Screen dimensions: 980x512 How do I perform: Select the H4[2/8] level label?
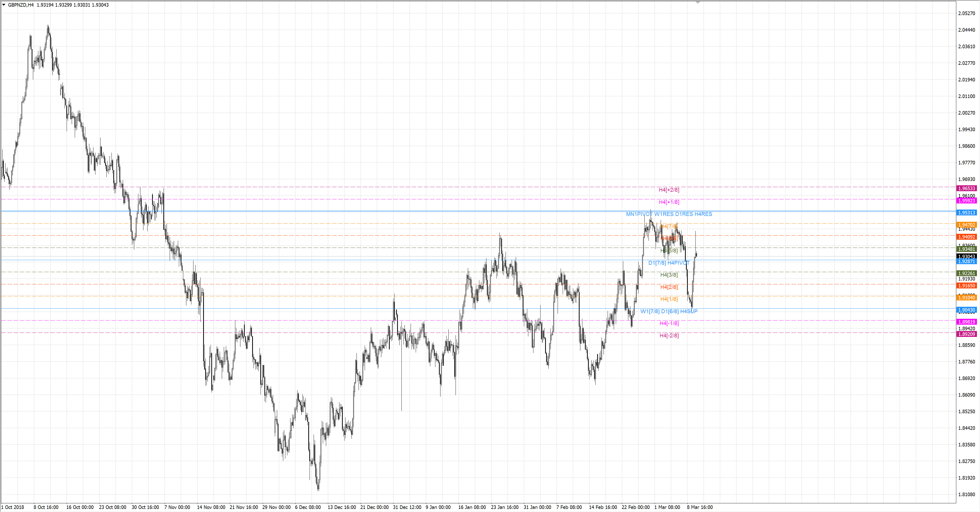[x=669, y=287]
